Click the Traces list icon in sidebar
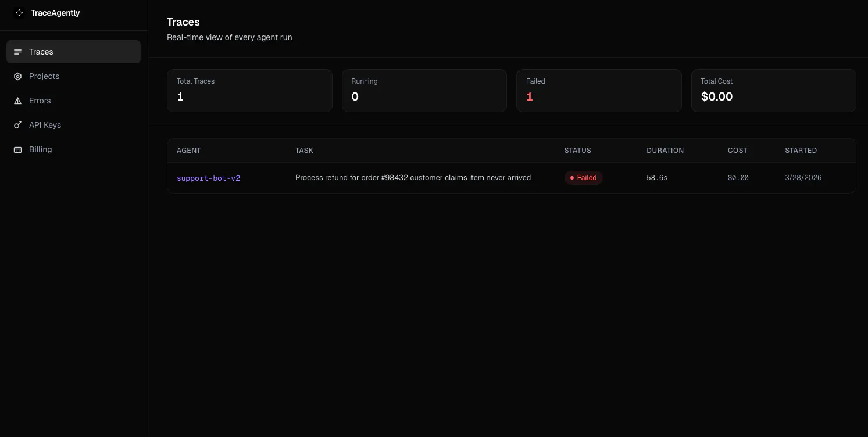868x437 pixels. point(17,52)
